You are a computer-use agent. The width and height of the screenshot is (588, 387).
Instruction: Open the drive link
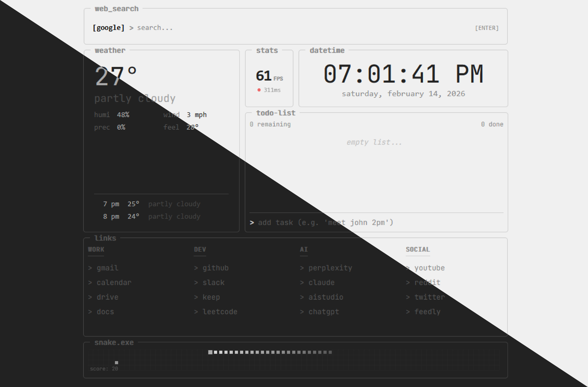(x=107, y=297)
